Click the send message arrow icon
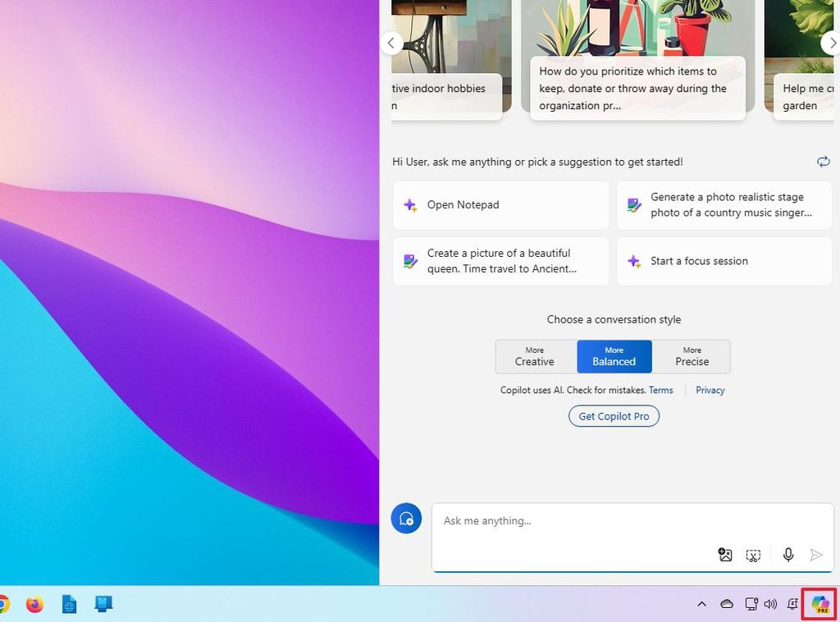Screen dimensions: 840x622 tap(817, 555)
